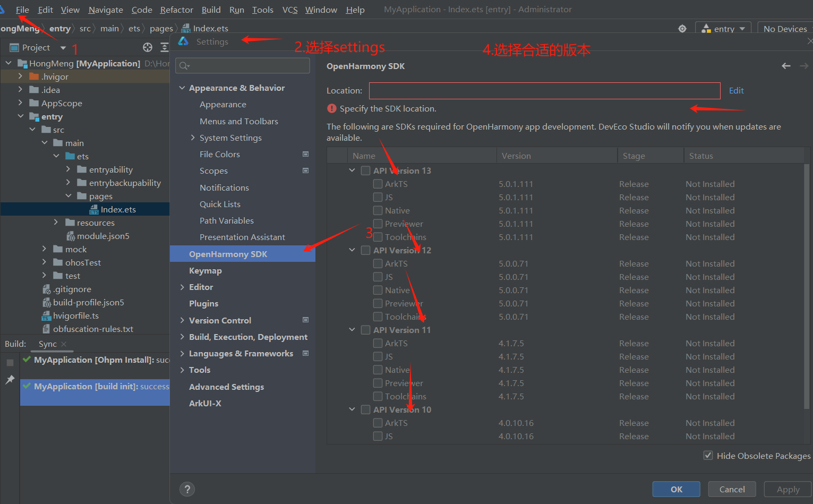Viewport: 813px width, 504px height.
Task: Select the Index.ets file in the tree
Action: (x=118, y=210)
